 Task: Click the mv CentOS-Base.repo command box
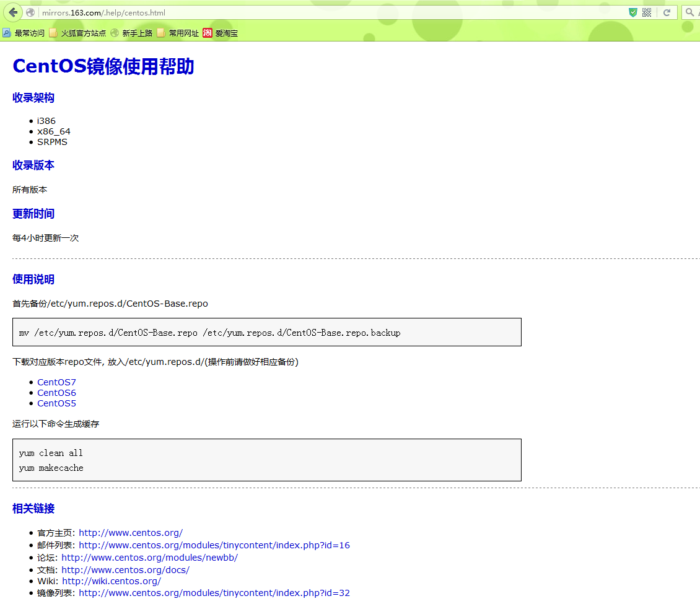[x=267, y=332]
